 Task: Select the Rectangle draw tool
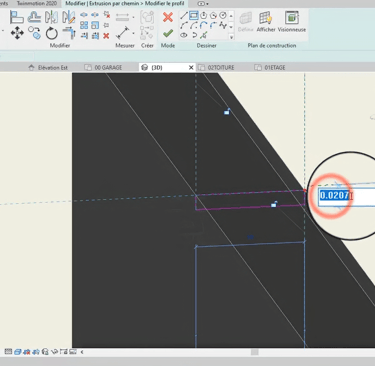coord(194,15)
